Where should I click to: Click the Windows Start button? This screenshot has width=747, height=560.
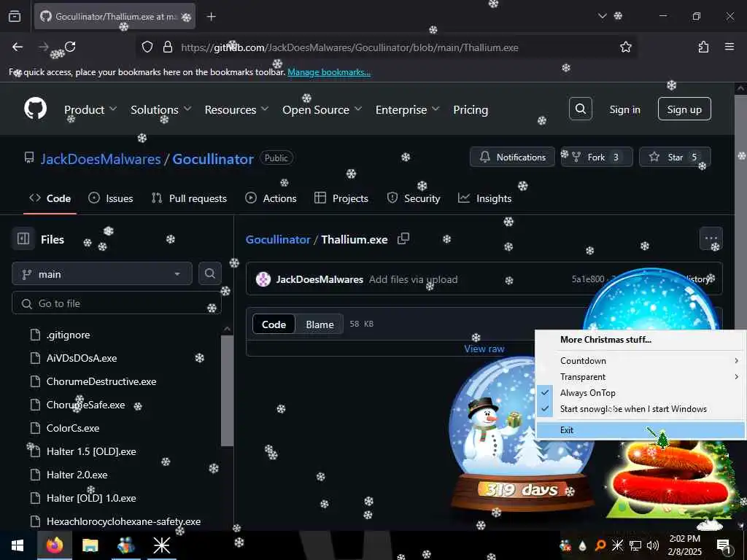18,545
